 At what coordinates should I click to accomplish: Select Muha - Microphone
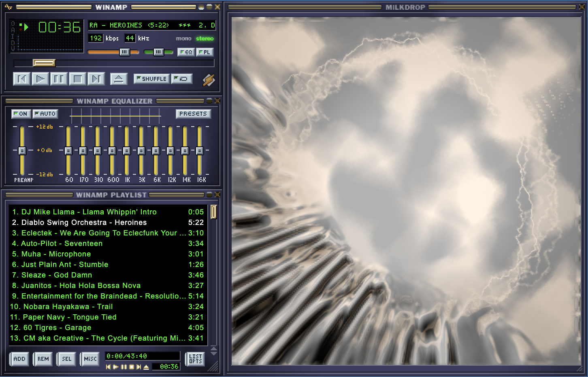(108, 254)
